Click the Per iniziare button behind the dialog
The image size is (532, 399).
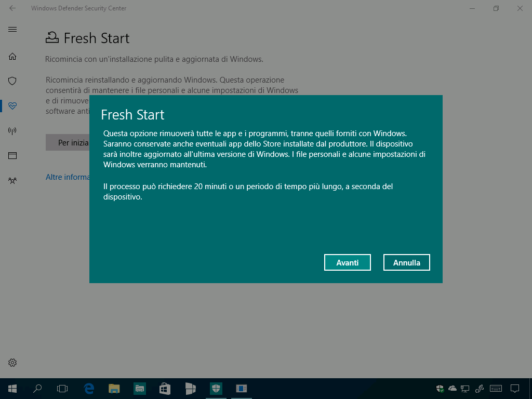[68, 142]
